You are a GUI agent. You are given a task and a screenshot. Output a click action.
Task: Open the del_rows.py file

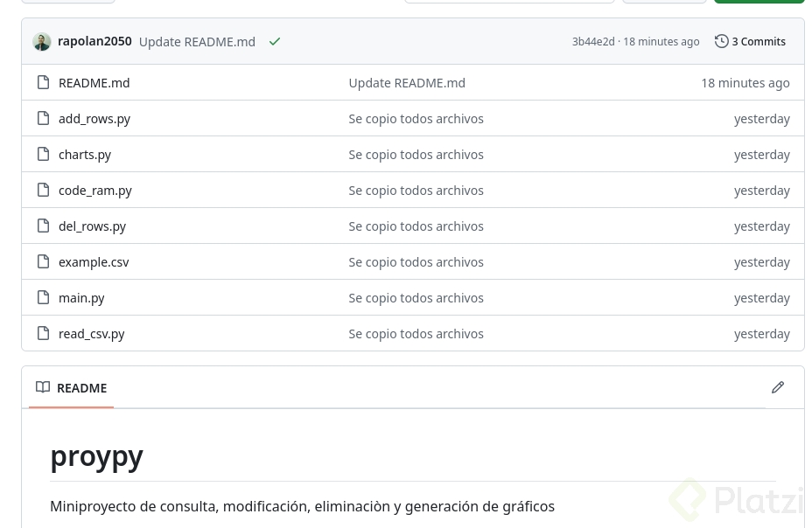(92, 226)
